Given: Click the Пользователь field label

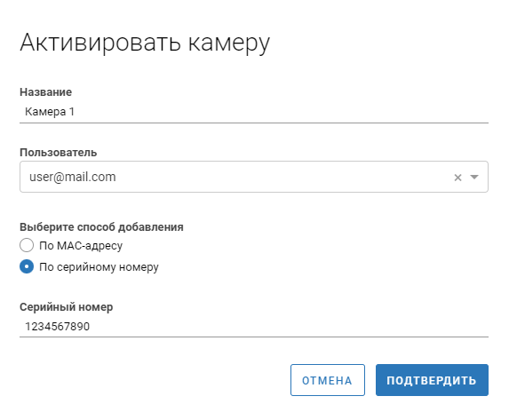Looking at the screenshot, I should click(x=59, y=153).
